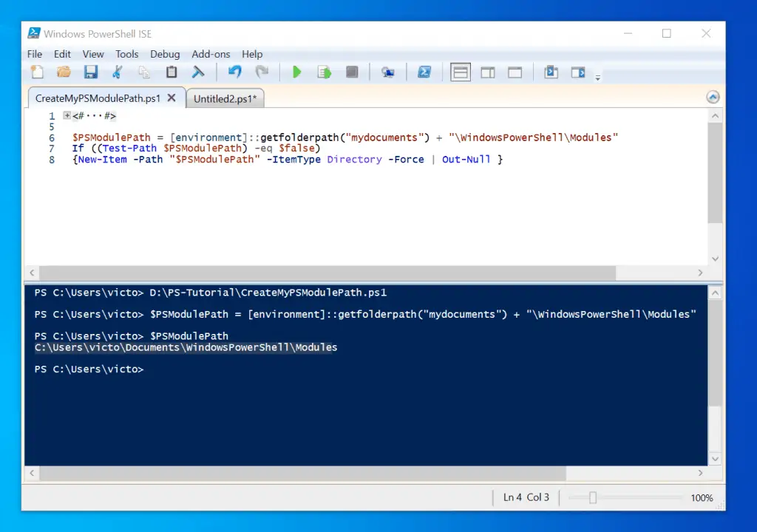The width and height of the screenshot is (757, 532).
Task: Start PowerShell.exe console icon
Action: [x=424, y=72]
